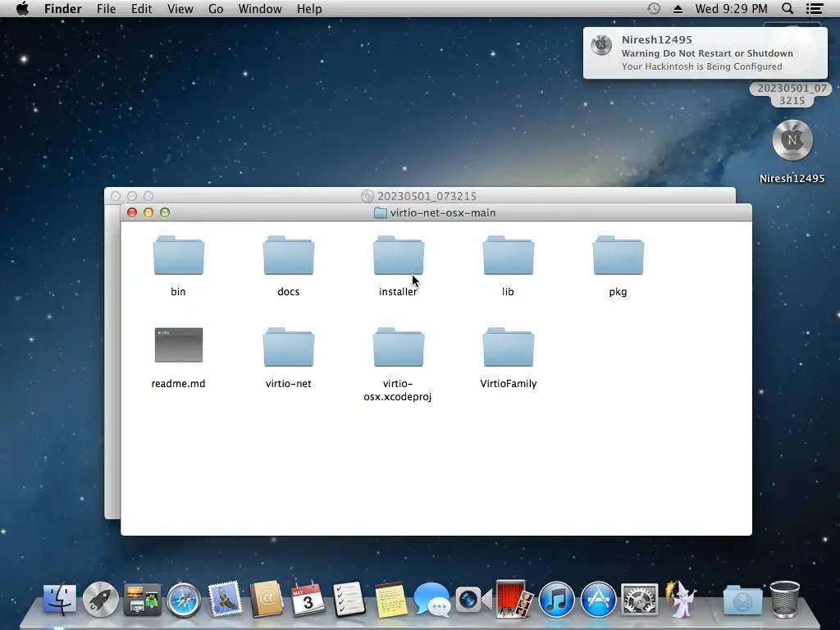This screenshot has width=840, height=630.
Task: Open the Finder menu
Action: 62,9
